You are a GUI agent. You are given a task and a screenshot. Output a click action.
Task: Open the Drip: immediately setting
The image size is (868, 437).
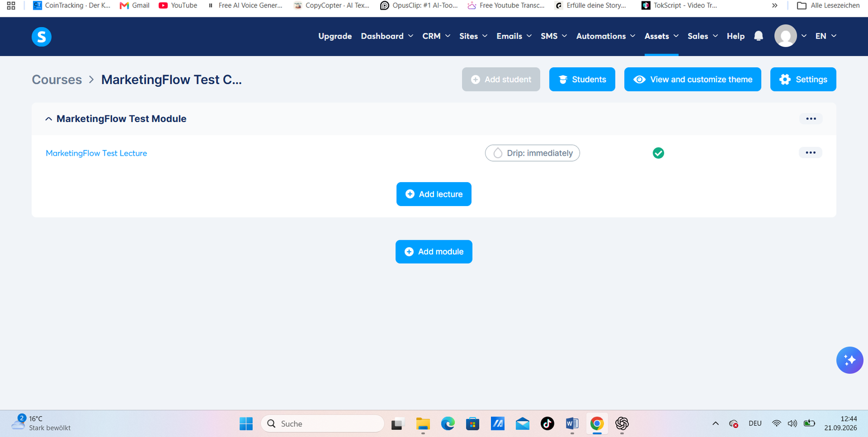pyautogui.click(x=532, y=153)
